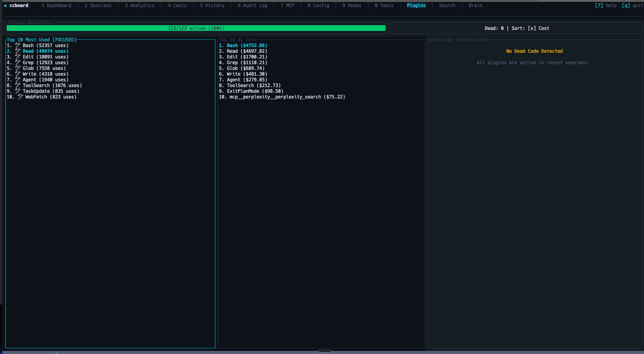Click the Top 10 Most Used [FOCUSED] title
Screen dimensions: 644x354
42,40
